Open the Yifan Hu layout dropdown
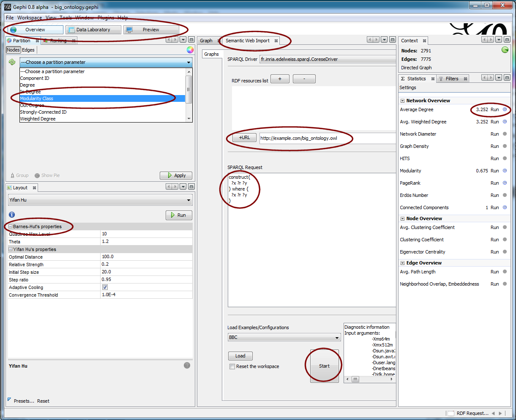The height and width of the screenshot is (420, 516). point(100,200)
